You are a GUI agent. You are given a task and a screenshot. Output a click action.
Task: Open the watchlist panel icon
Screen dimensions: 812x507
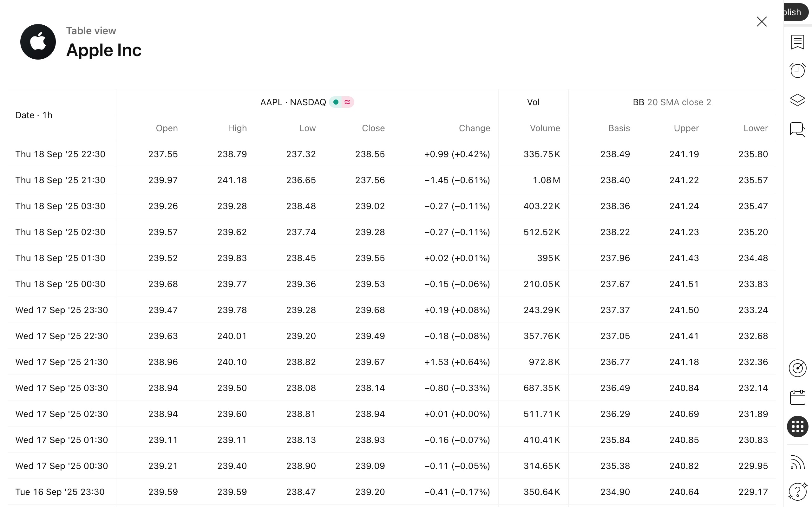tap(797, 42)
